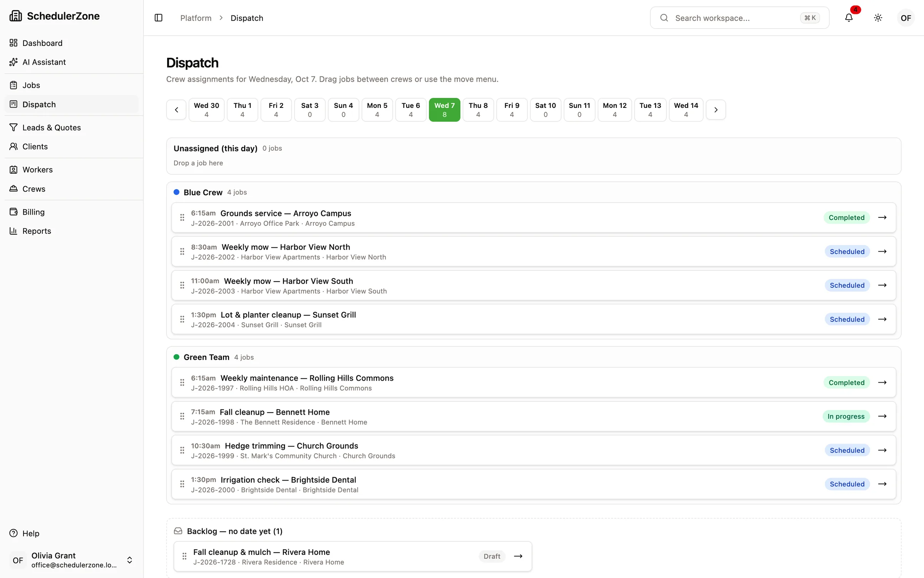Focus the Search workspace field
Screen dimensions: 924x578
pyautogui.click(x=739, y=18)
